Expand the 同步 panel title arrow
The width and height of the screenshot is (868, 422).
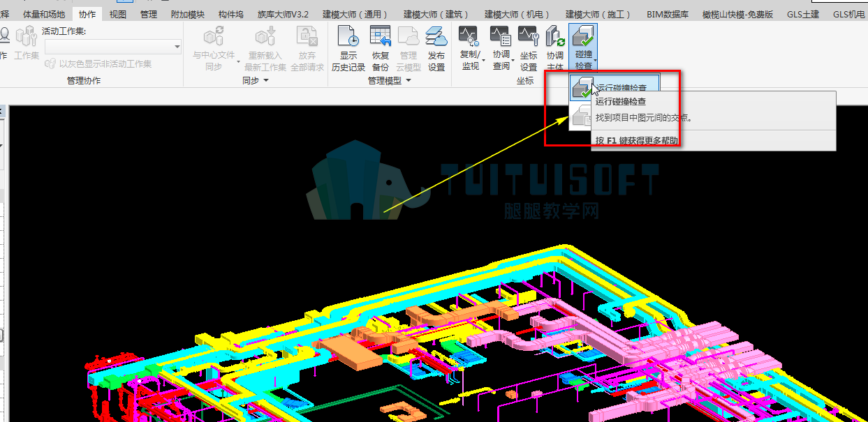265,81
